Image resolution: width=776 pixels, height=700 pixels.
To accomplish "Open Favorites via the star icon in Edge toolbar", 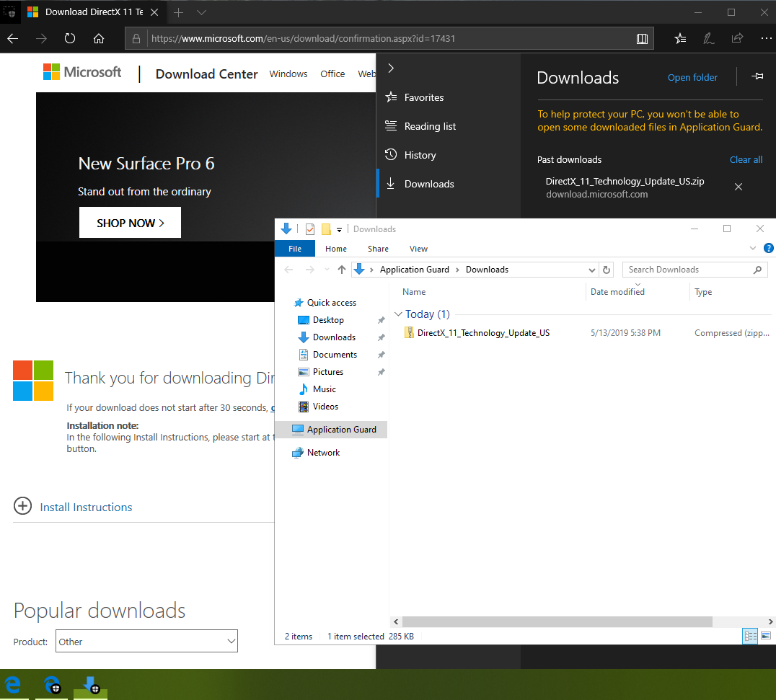I will pos(679,38).
